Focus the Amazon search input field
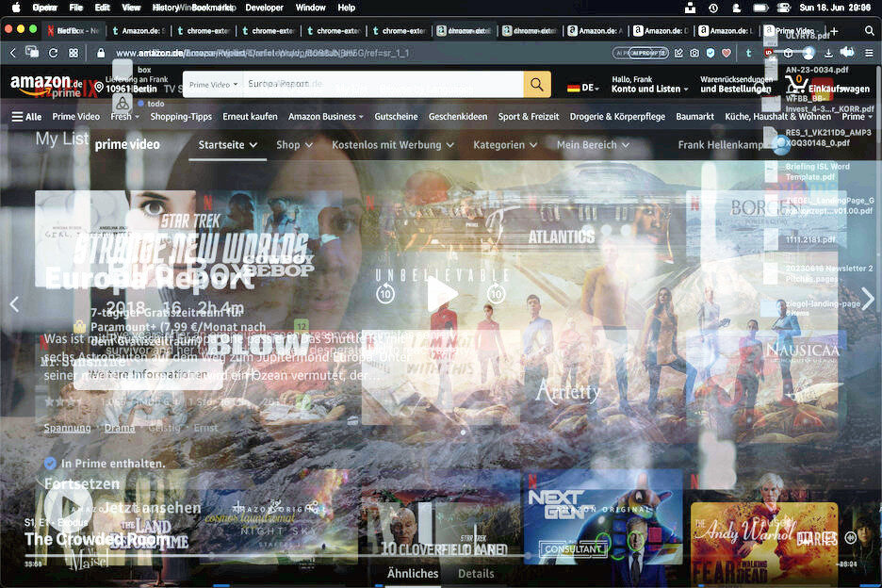The image size is (882, 588). [384, 85]
